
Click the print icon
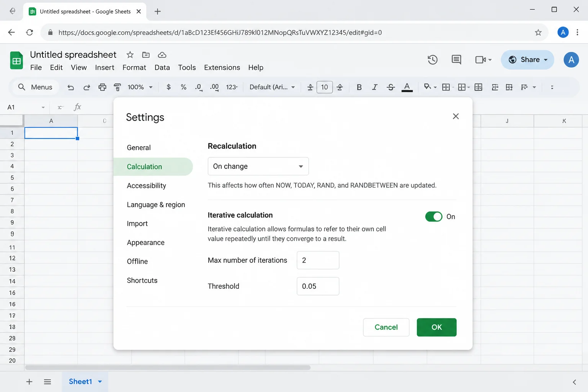[102, 87]
